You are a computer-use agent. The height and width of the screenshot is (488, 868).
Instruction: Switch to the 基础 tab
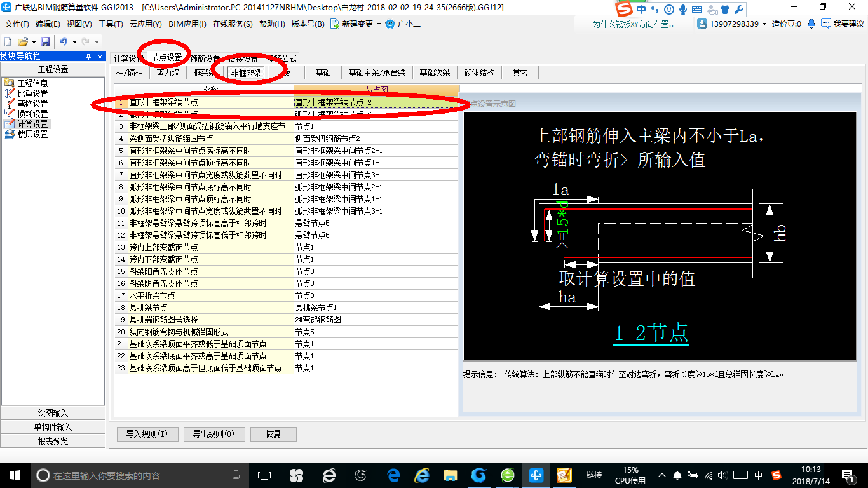pos(323,72)
